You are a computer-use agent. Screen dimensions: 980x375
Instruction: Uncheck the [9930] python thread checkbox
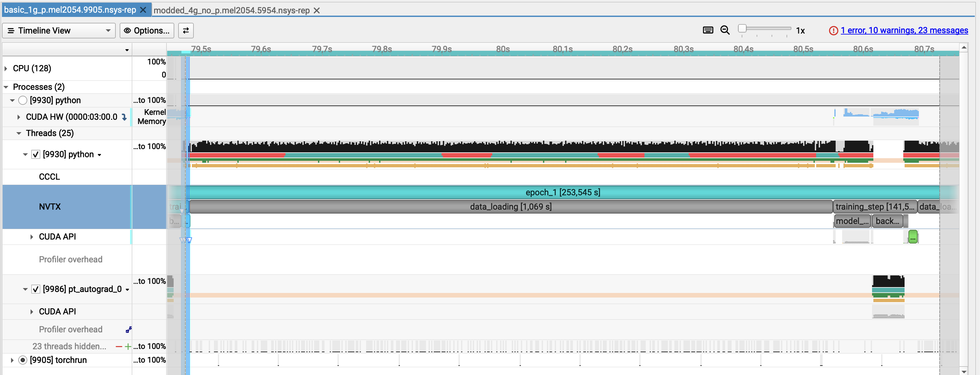tap(36, 154)
